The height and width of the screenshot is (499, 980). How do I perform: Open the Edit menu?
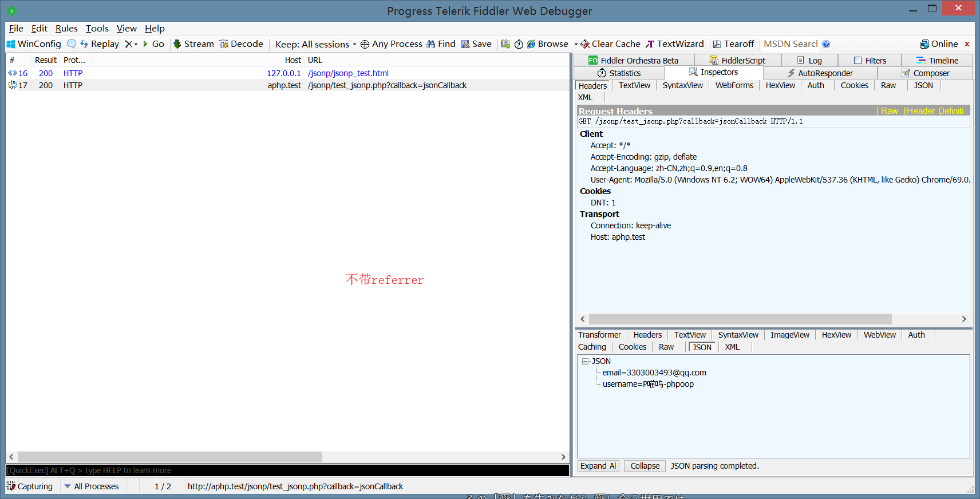click(39, 28)
